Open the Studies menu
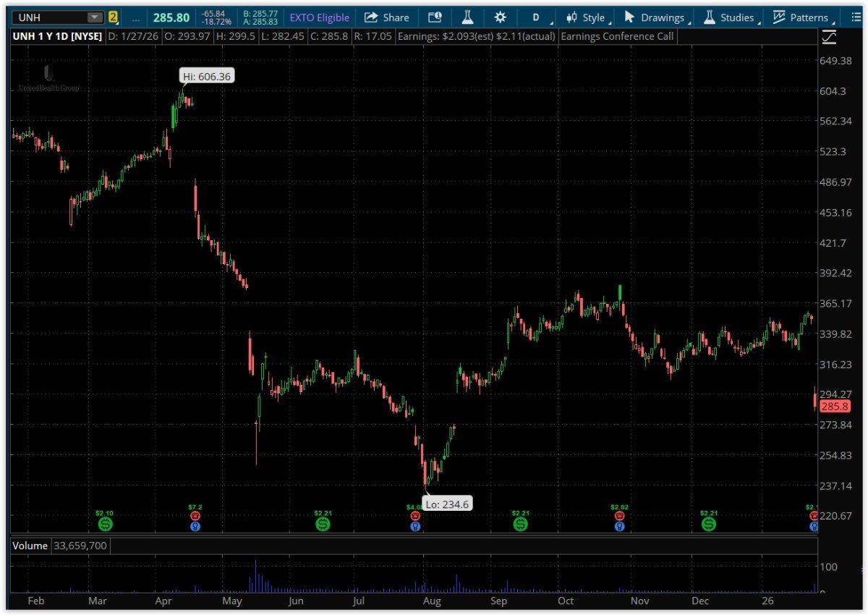This screenshot has width=868, height=615. tap(730, 17)
